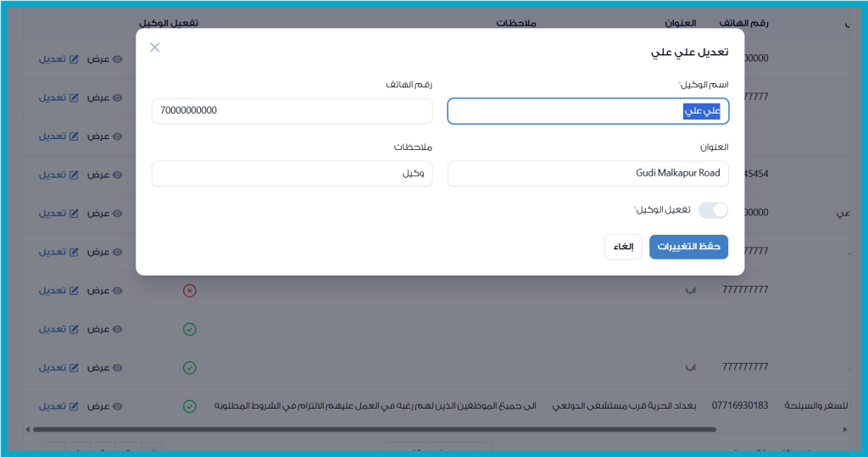The height and width of the screenshot is (457, 868).
Task: Click the edit pencil icon in the 07716930183 row
Action: coord(74,406)
